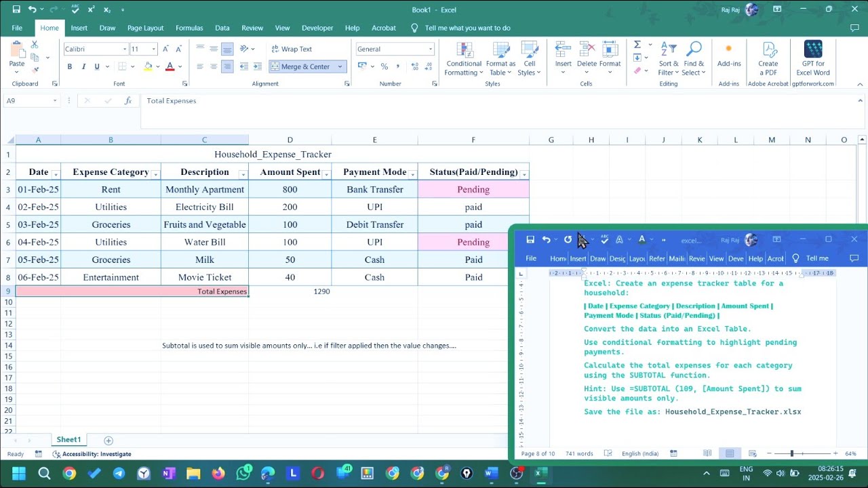868x488 pixels.
Task: Switch to Print Layout view in Word status bar
Action: [x=730, y=453]
